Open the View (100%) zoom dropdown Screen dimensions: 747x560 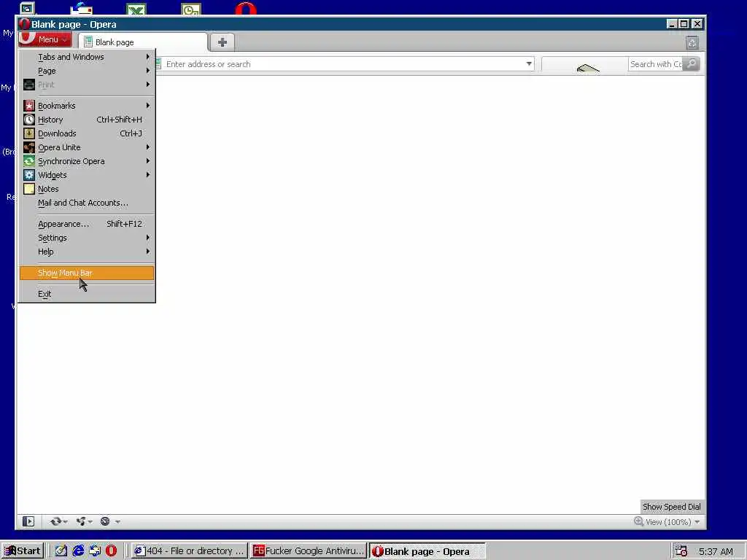pyautogui.click(x=673, y=522)
